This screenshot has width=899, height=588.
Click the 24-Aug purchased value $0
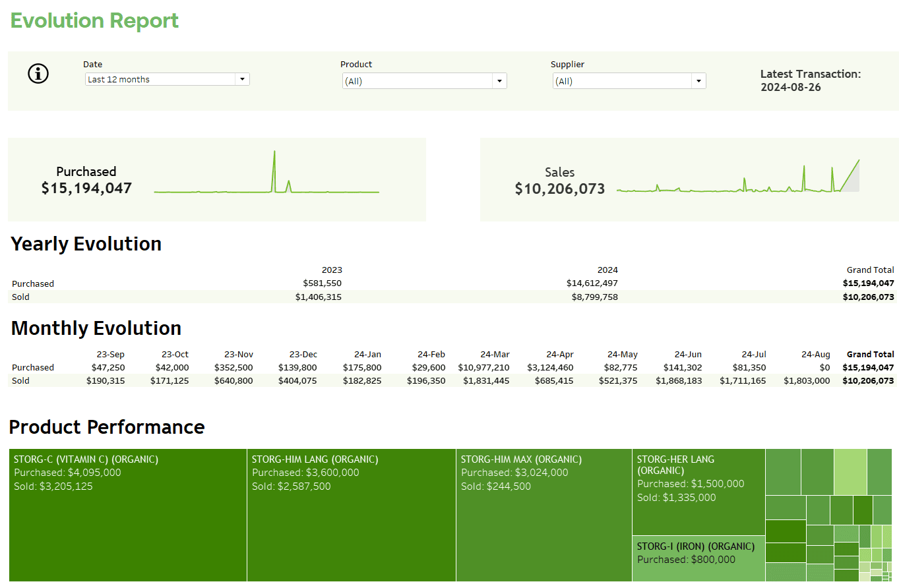824,367
